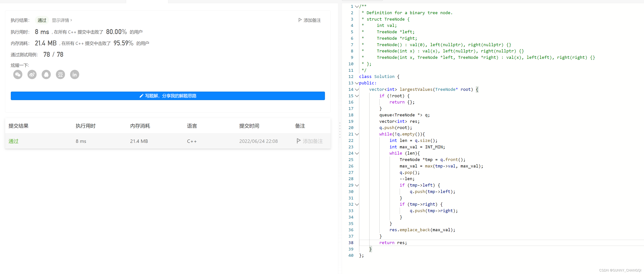Click the 语言 column header

(x=192, y=126)
